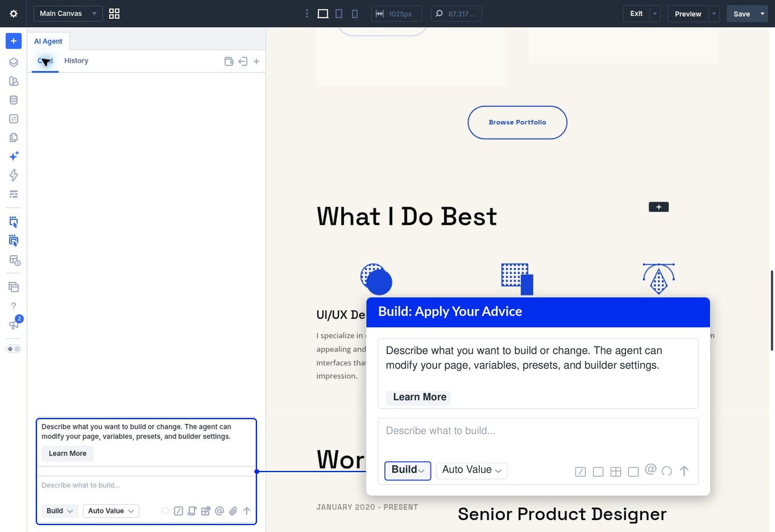The width and height of the screenshot is (775, 532).
Task: Open page settings list icon in sidebar
Action: [13, 119]
